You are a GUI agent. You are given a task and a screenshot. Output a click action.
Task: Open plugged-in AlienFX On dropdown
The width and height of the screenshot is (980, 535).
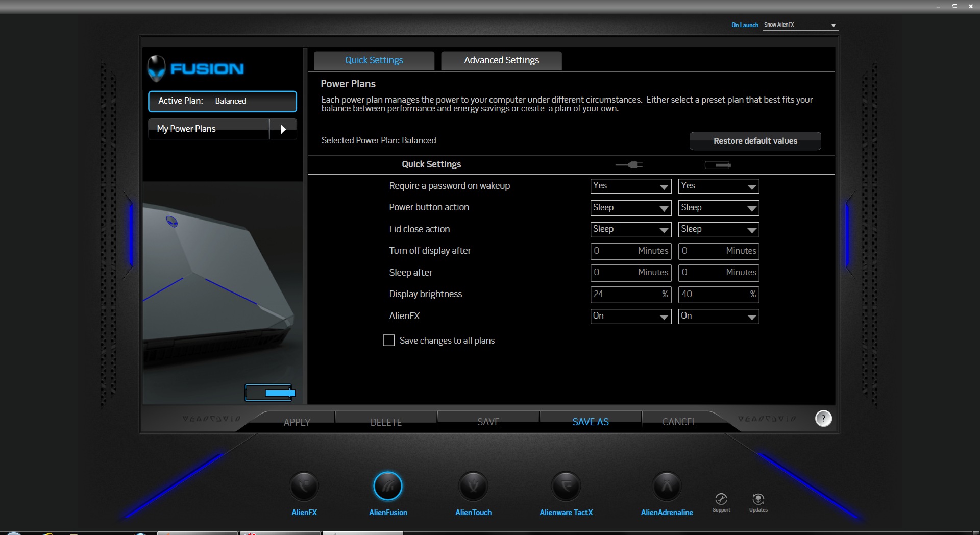(630, 317)
